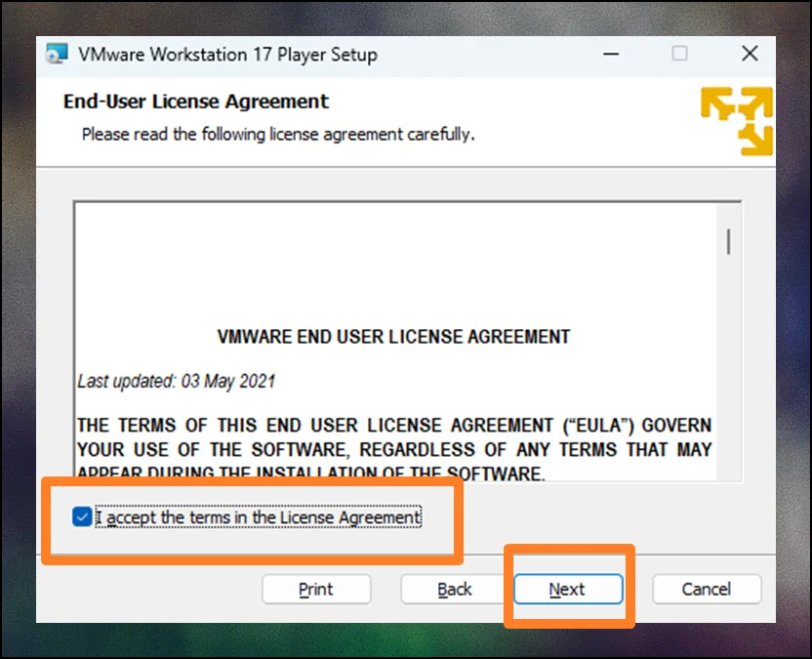Cancel the VMware Player setup
Viewport: 812px width, 659px height.
[x=707, y=589]
